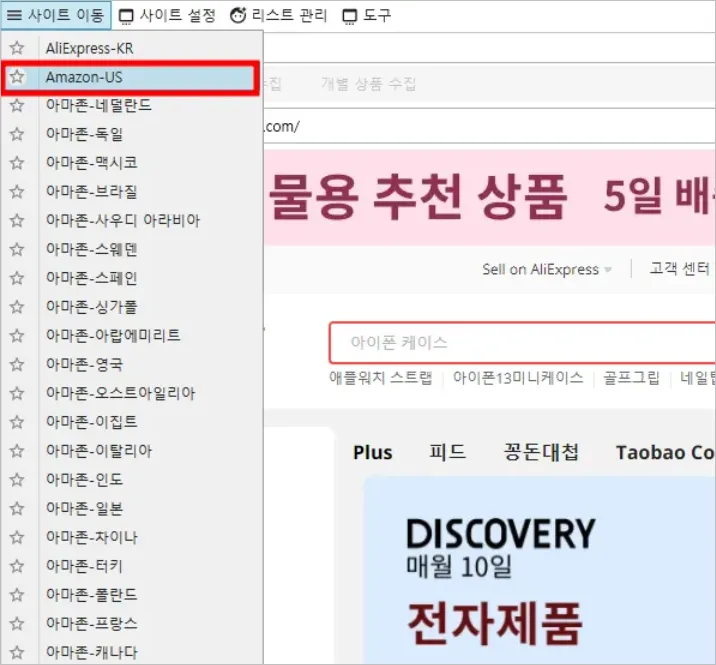Toggle favorite star for 아마존-인도
This screenshot has width=716, height=665.
pyautogui.click(x=17, y=479)
